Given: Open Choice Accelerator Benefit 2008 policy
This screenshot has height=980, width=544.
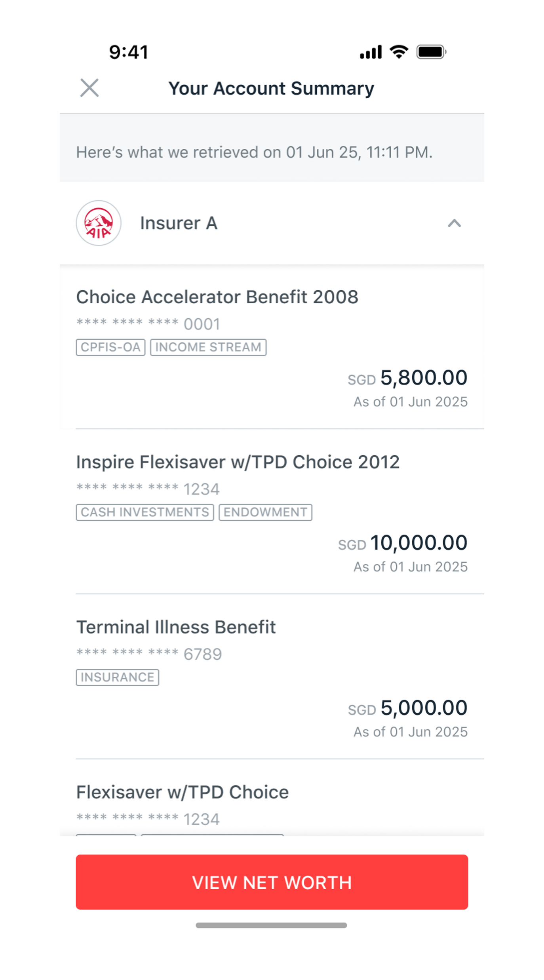Looking at the screenshot, I should 217,297.
